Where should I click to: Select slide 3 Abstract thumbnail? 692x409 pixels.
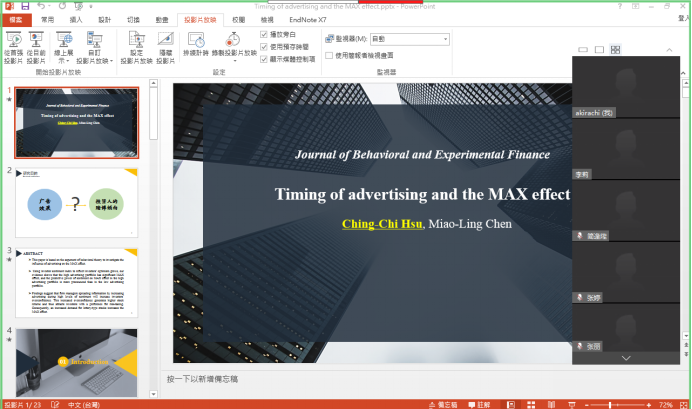coord(76,282)
